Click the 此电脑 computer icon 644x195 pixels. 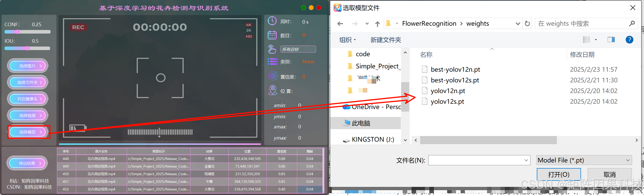[x=346, y=123]
